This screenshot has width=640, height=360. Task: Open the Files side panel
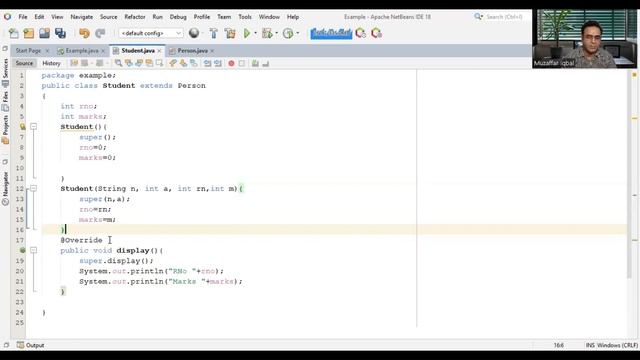tap(5, 101)
